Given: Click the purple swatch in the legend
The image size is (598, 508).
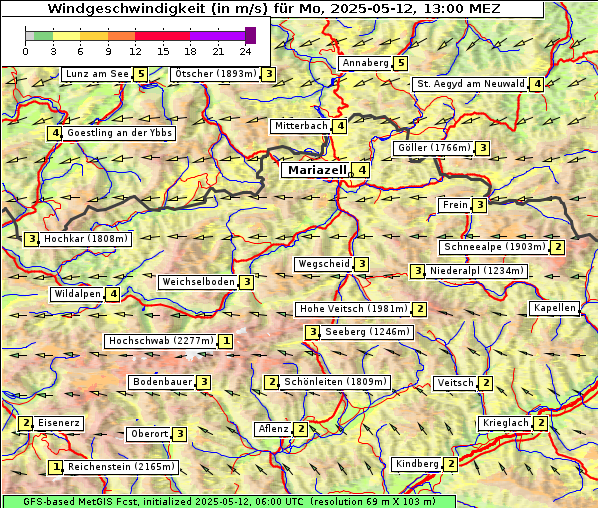Looking at the screenshot, I should tap(217, 36).
